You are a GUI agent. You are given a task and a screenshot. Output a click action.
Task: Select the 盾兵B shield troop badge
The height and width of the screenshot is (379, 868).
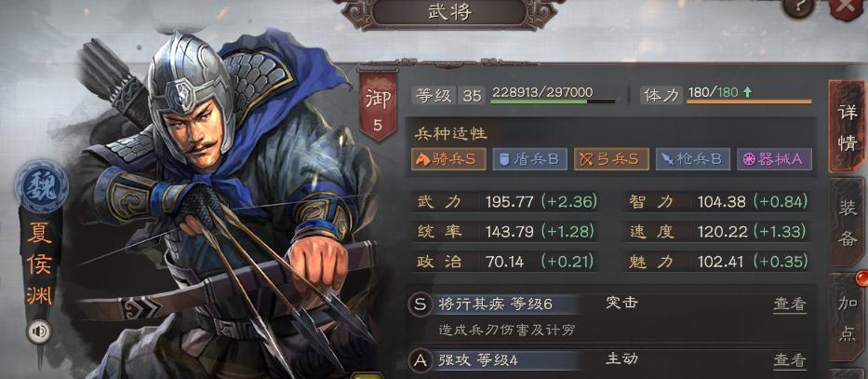click(529, 159)
